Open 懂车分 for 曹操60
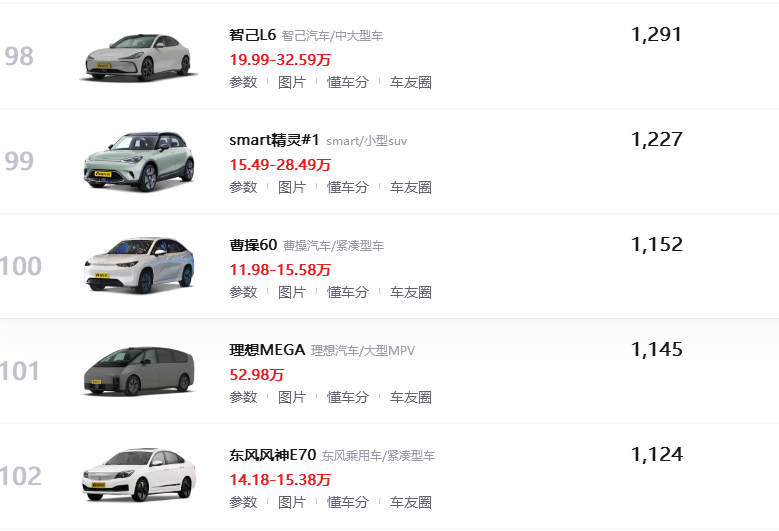Image resolution: width=779 pixels, height=531 pixels. pyautogui.click(x=348, y=292)
